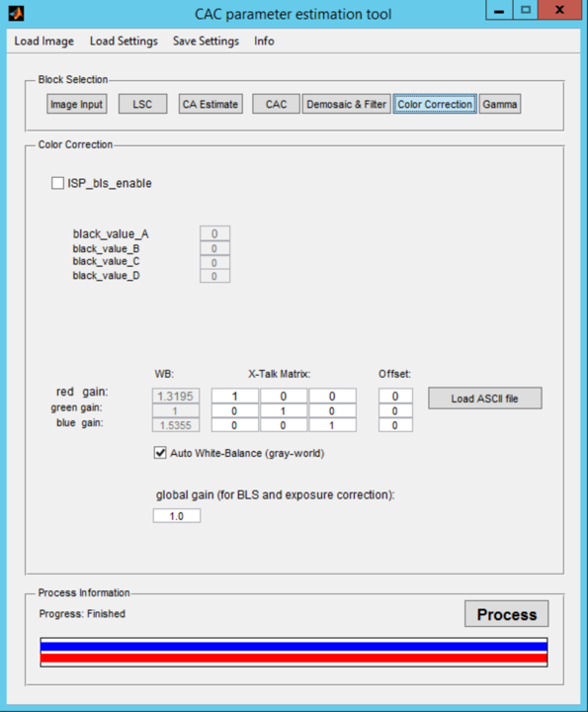Uncheck Auto White-Balance (gray-world)
The width and height of the screenshot is (588, 712).
pos(160,453)
